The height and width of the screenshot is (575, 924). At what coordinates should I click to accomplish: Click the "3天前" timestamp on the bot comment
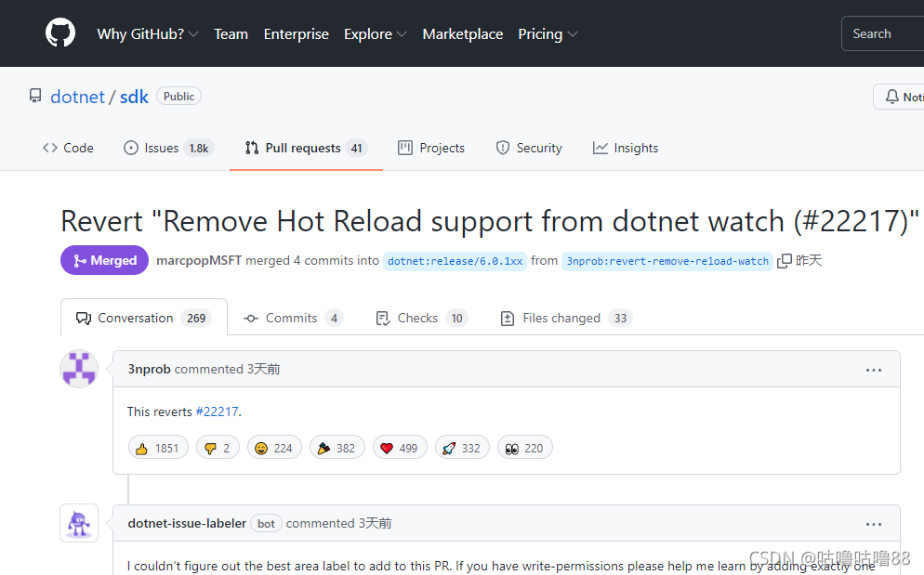tap(375, 523)
